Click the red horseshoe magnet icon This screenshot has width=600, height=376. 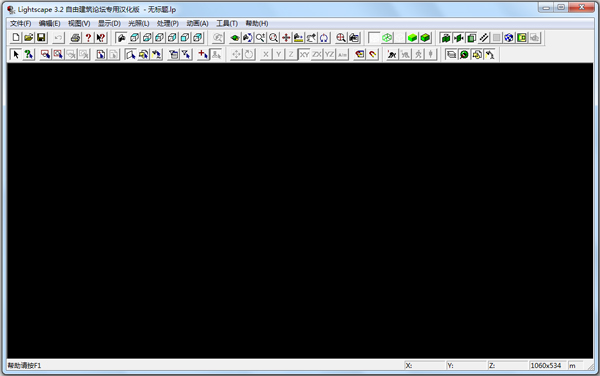point(372,54)
